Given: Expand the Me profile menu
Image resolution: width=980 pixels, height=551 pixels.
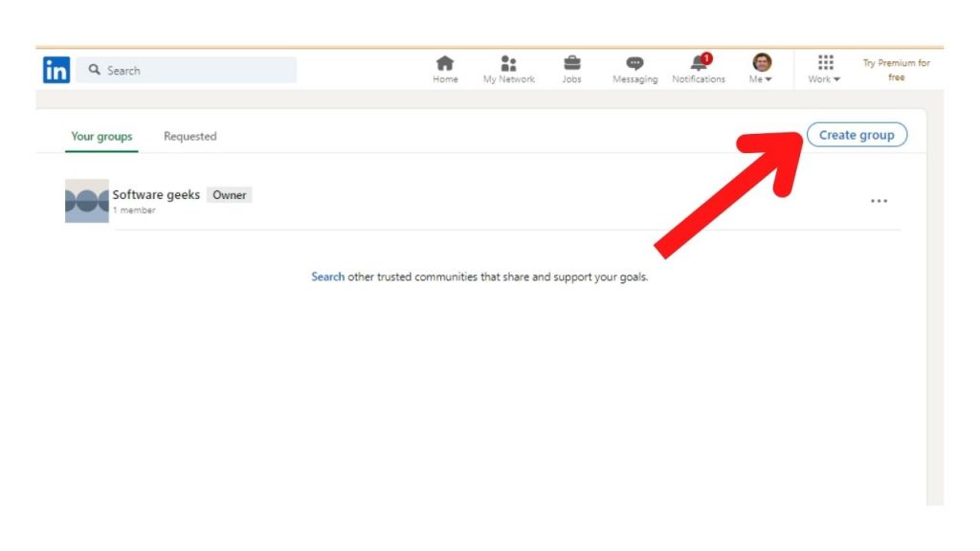Looking at the screenshot, I should 761,69.
